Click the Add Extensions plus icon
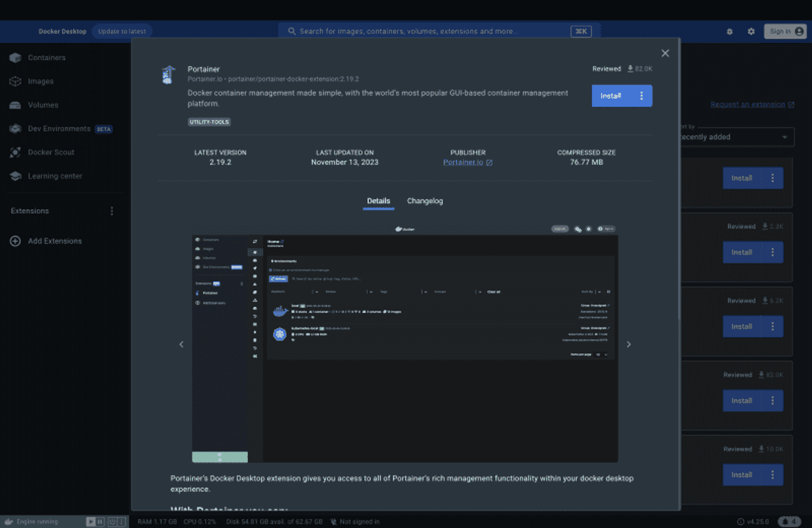812x528 pixels. point(15,241)
